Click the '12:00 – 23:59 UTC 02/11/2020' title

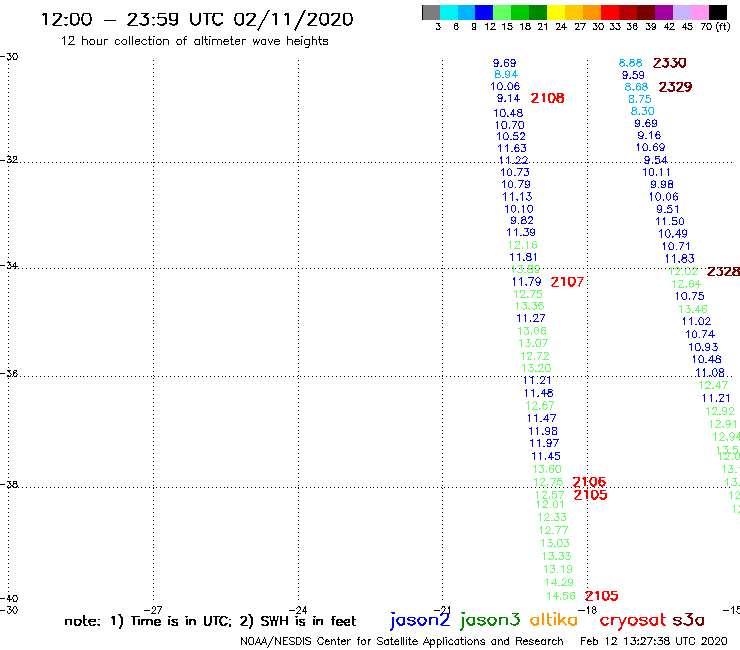click(x=197, y=19)
